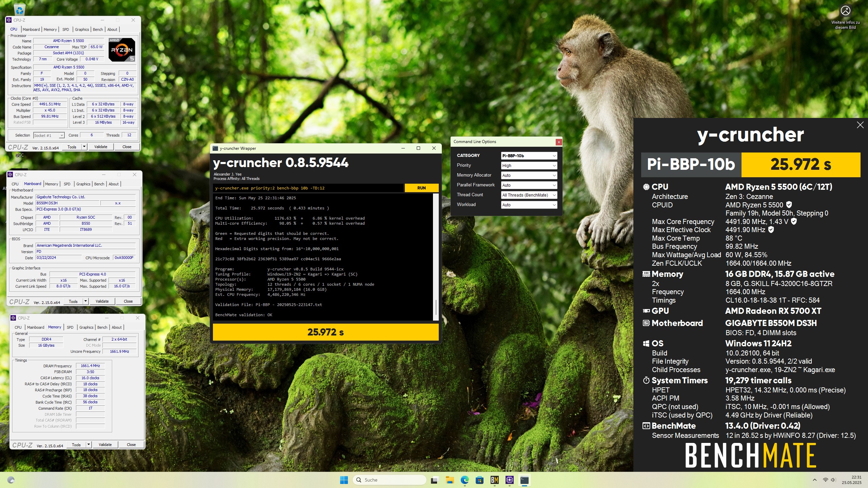Switch to Mainboard tab in the top CPU-Z window
The width and height of the screenshot is (868, 488).
pyautogui.click(x=31, y=29)
